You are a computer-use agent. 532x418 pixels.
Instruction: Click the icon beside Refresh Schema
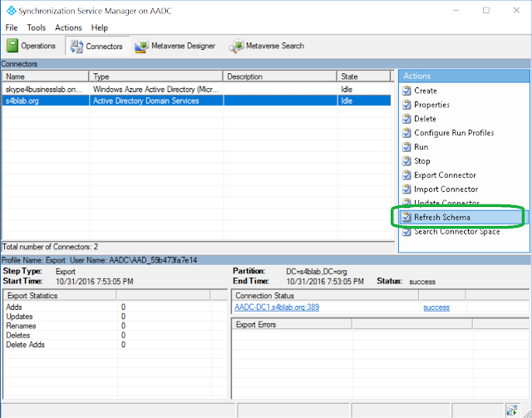(406, 218)
